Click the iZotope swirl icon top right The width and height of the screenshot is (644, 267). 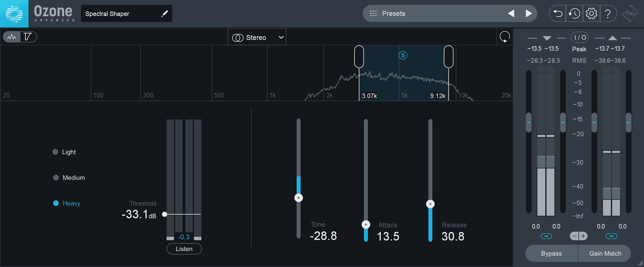[x=630, y=13]
